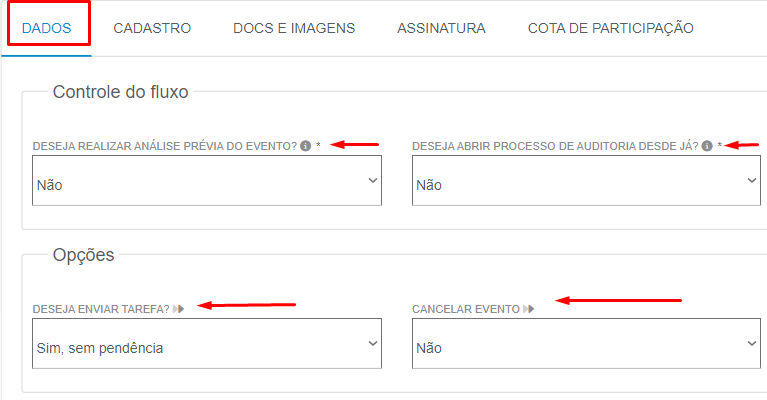Click the 'Controle do fluxo' section heading

(x=120, y=92)
